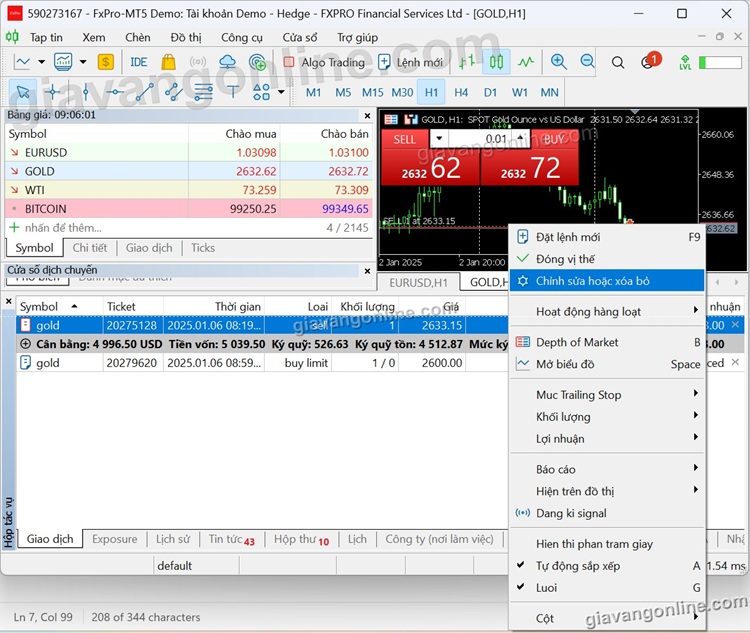
Task: Click the 'Lệnh mới' new order button
Action: point(410,62)
